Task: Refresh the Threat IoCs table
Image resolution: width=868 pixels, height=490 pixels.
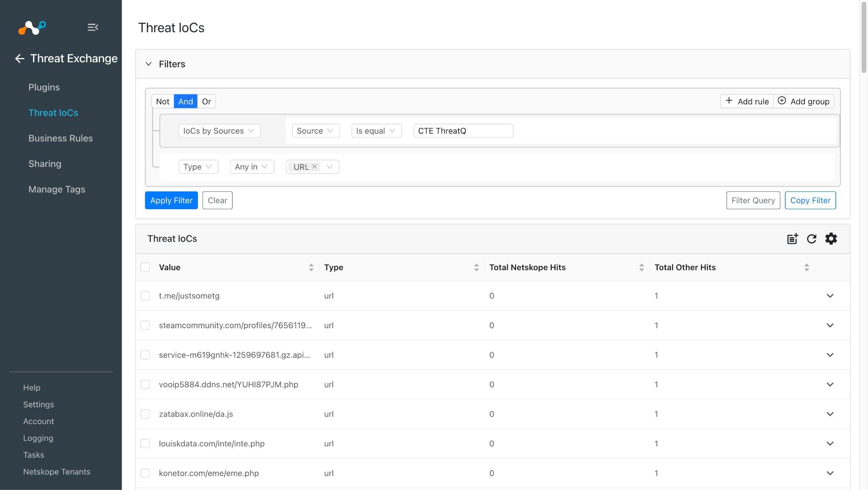Action: [812, 239]
